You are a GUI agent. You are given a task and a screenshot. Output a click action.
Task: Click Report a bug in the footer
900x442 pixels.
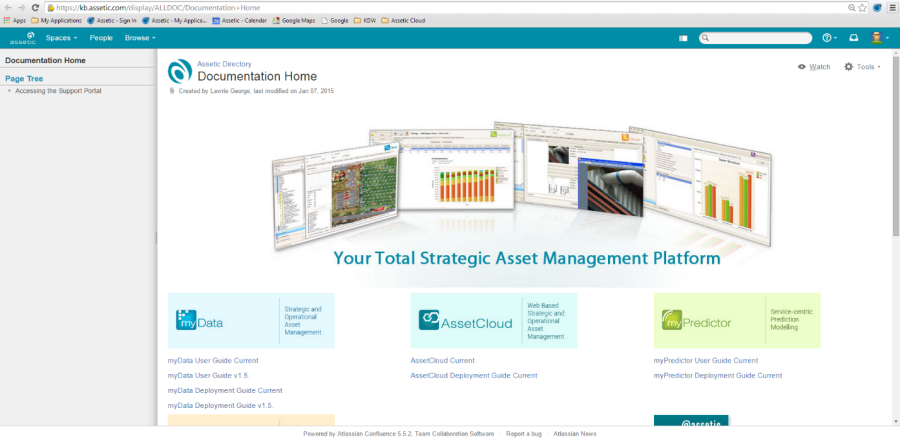pyautogui.click(x=524, y=434)
